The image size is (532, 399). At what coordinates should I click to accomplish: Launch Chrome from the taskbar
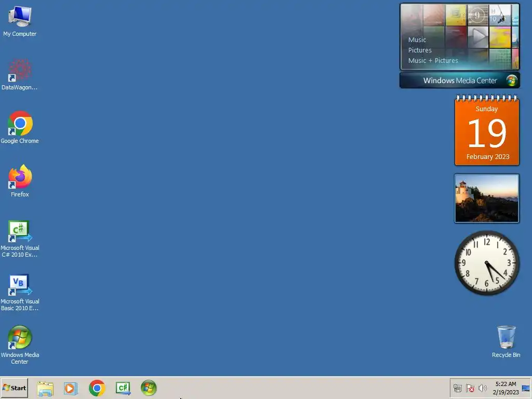[x=97, y=388]
